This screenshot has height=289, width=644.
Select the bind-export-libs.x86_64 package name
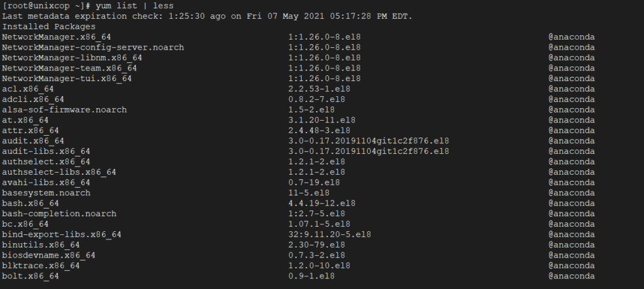pyautogui.click(x=62, y=234)
